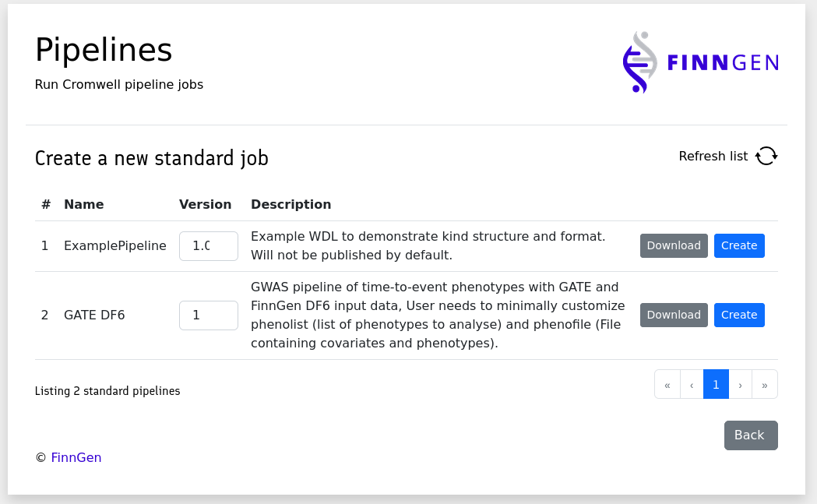Click the GATE DF6 version field
817x504 pixels.
[208, 315]
